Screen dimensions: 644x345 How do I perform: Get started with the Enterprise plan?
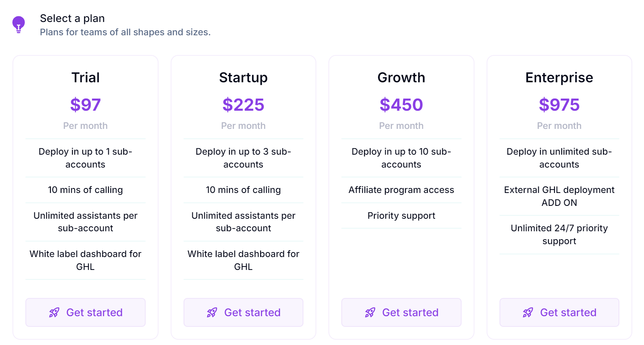pos(559,312)
